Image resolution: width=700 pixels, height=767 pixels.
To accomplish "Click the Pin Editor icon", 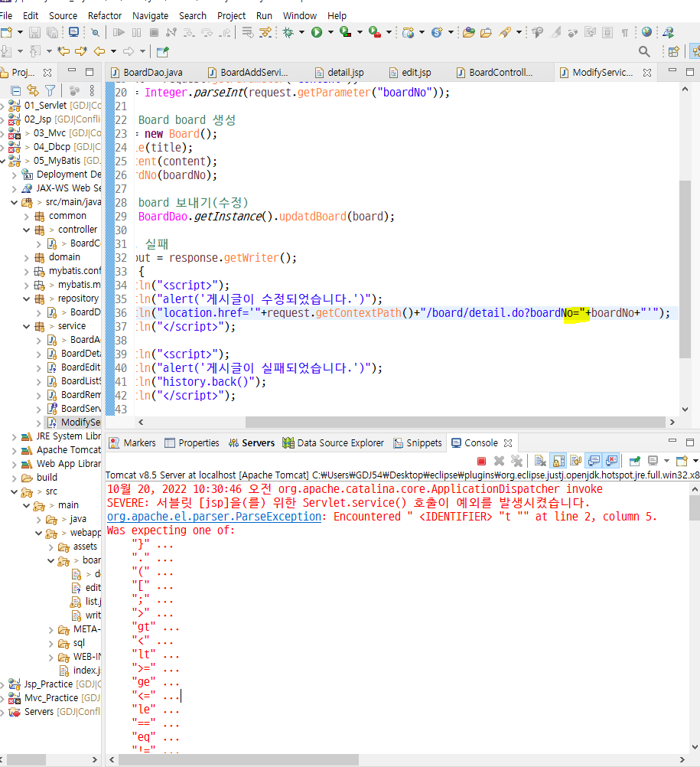I will click(163, 51).
